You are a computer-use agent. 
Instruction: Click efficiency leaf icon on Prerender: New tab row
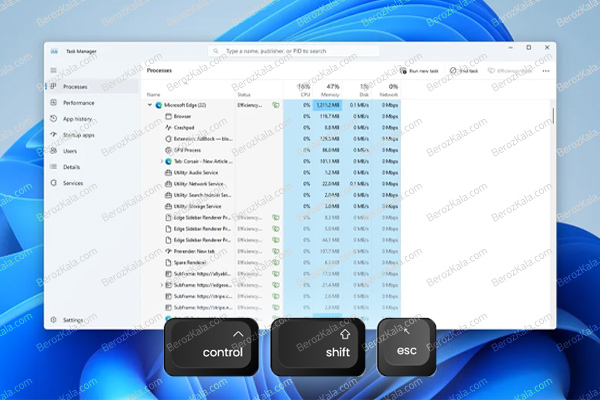276,251
